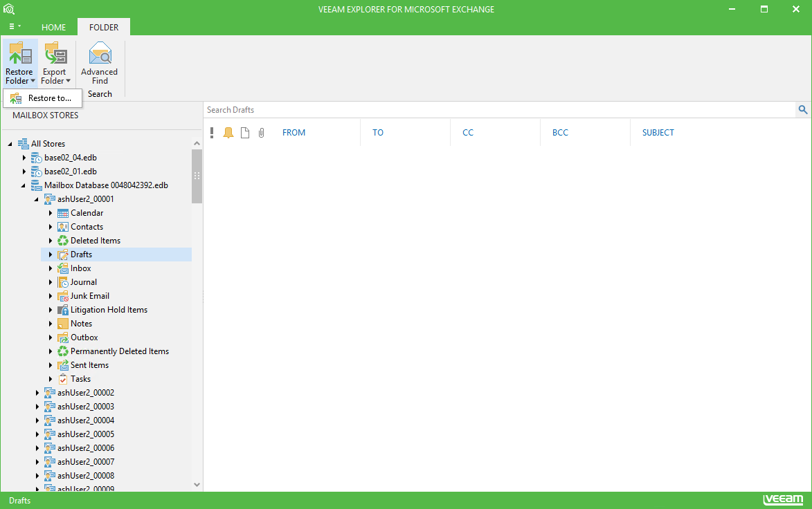Select mailbox ashUser2_00006

tap(85, 448)
